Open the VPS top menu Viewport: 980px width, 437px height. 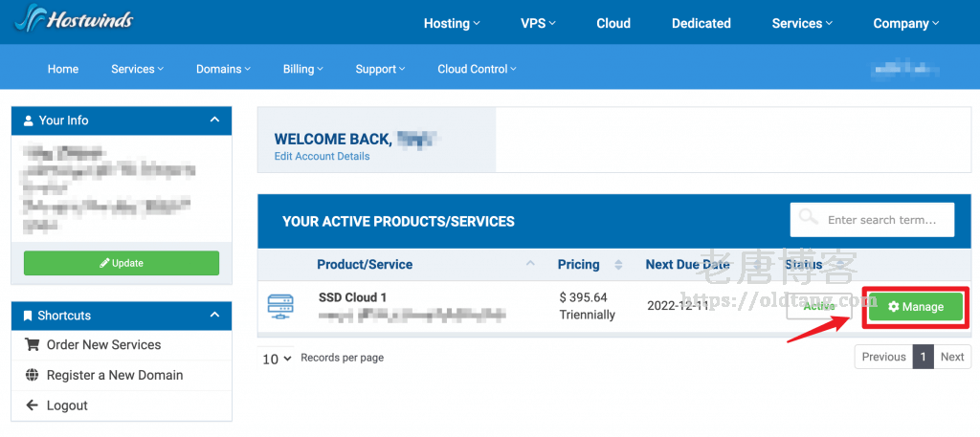538,23
